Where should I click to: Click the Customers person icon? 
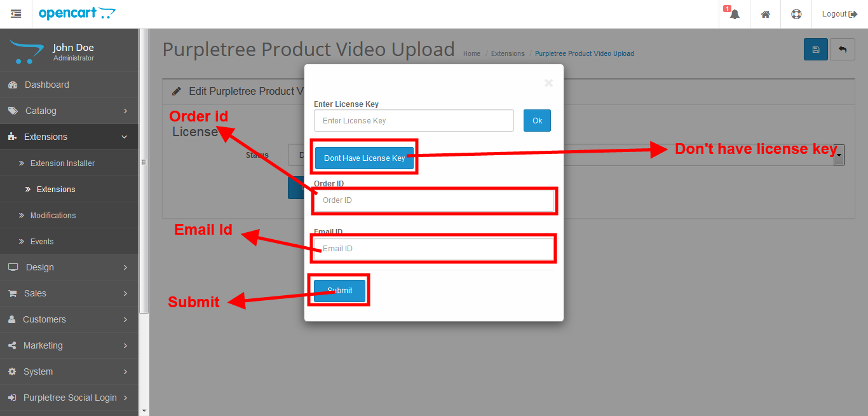pyautogui.click(x=11, y=319)
